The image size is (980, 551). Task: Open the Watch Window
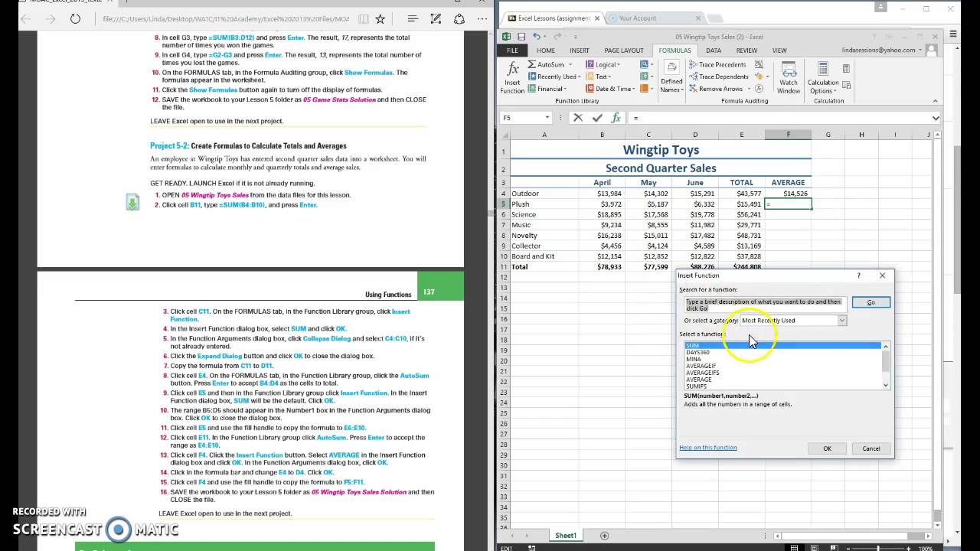(789, 77)
